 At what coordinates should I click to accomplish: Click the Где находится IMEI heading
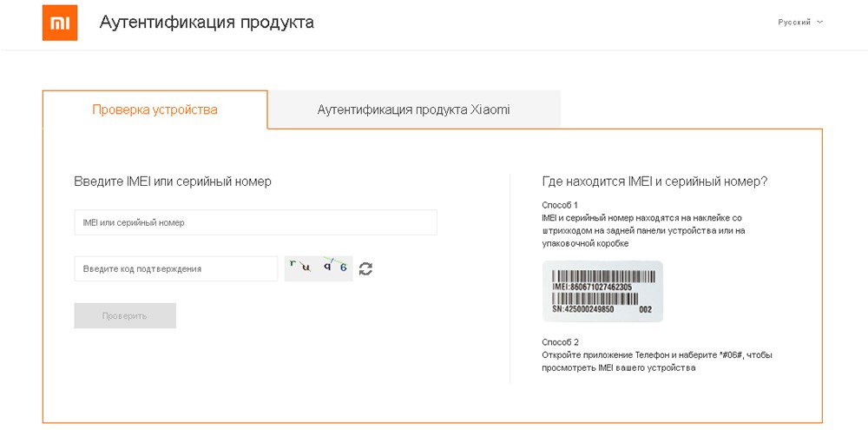(x=654, y=182)
